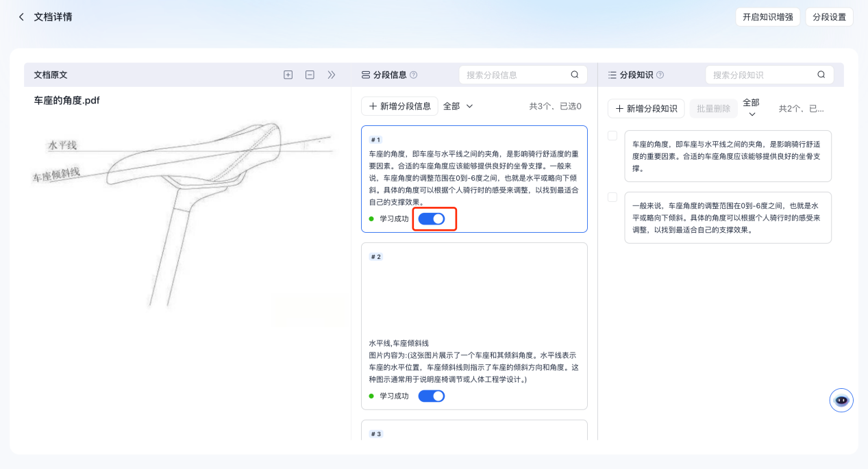
Task: Turn off the toggle for segment #2
Action: tap(432, 396)
